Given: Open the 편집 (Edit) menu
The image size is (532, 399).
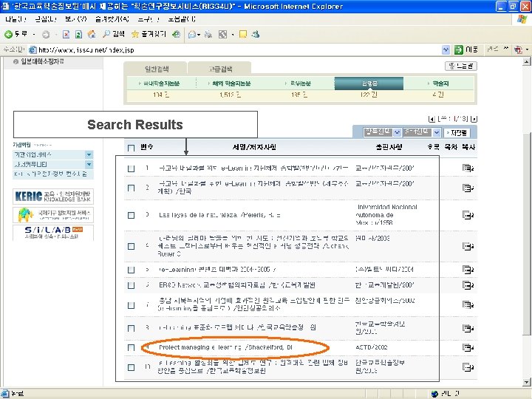Looking at the screenshot, I should pos(46,19).
